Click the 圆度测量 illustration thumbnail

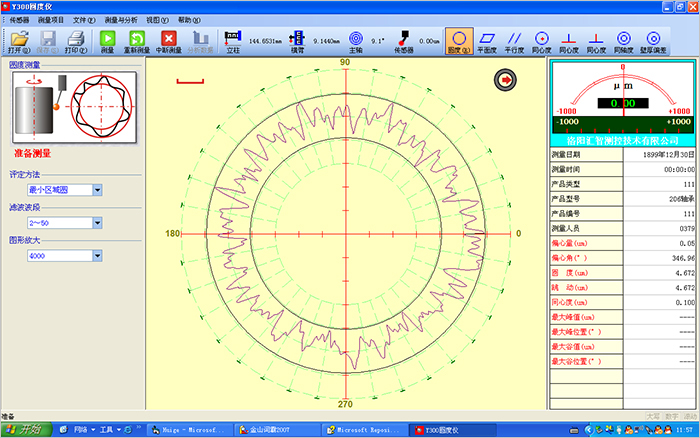(x=62, y=108)
